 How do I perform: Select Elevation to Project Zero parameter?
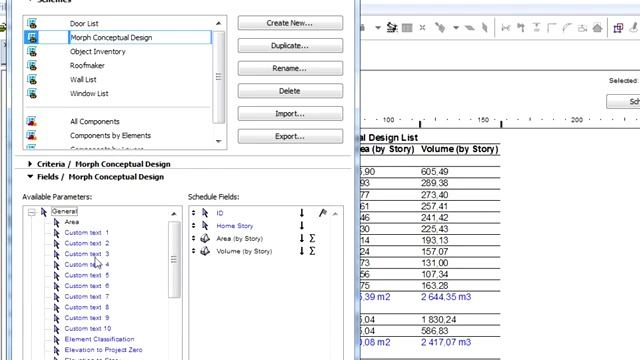(x=103, y=350)
